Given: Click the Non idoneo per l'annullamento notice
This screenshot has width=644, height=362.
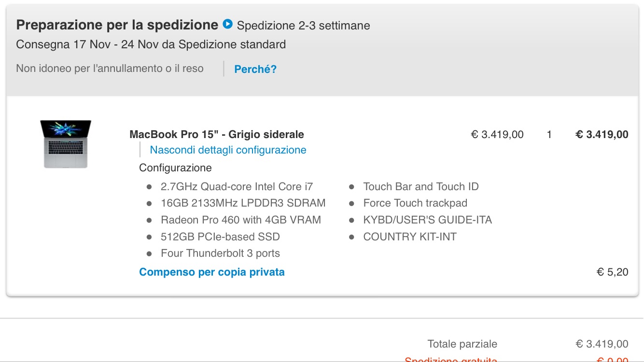Looking at the screenshot, I should coord(110,69).
